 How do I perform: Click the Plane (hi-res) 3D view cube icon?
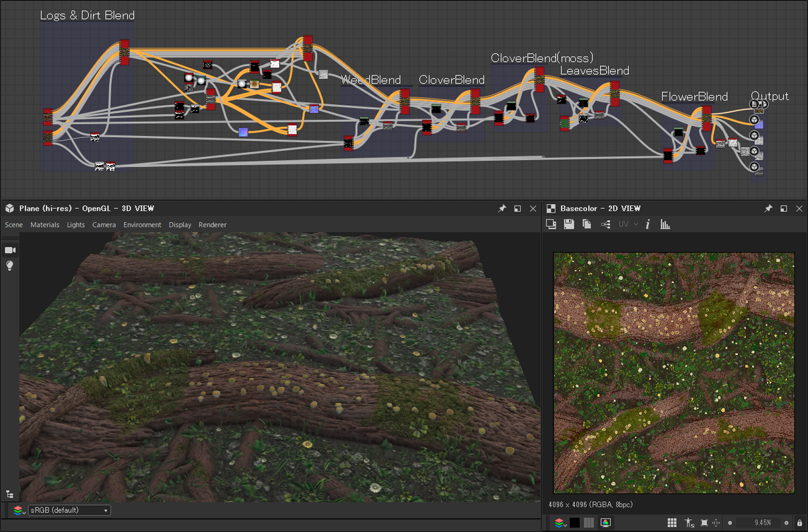coord(10,209)
